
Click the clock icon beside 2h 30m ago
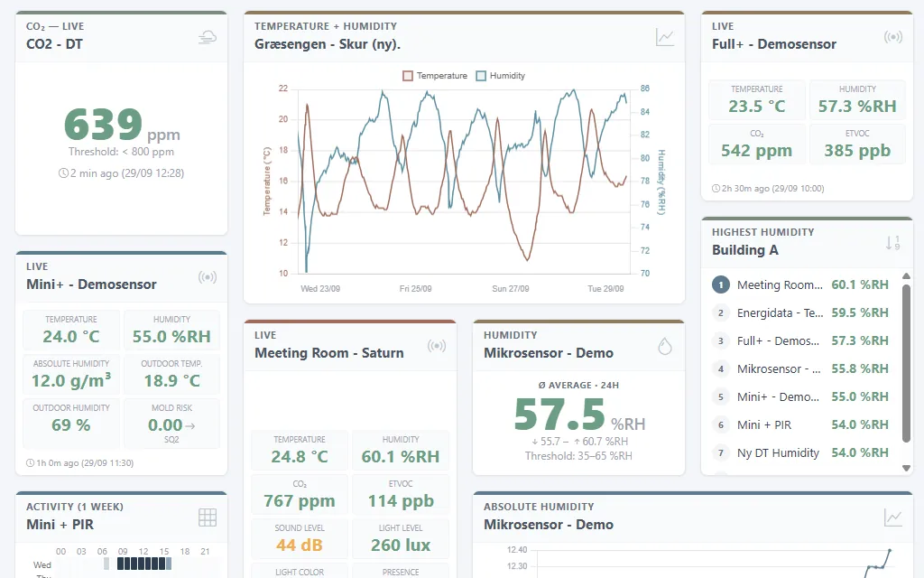point(716,189)
